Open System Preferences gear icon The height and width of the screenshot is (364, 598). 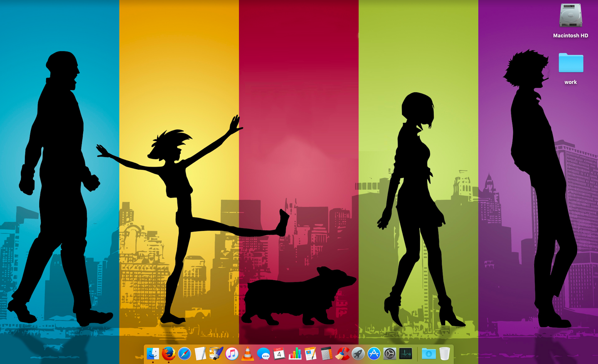point(390,354)
